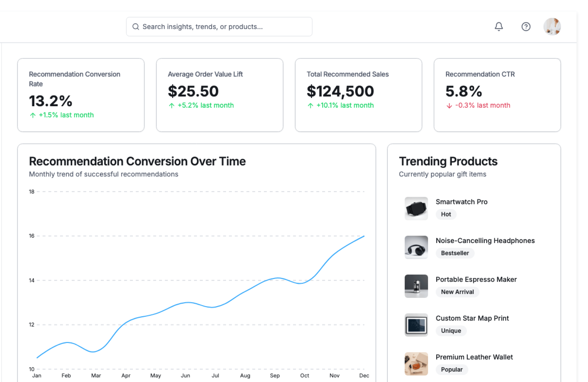Viewport: 588px width, 382px height.
Task: Click the red down arrow under CTR
Action: [x=449, y=106]
